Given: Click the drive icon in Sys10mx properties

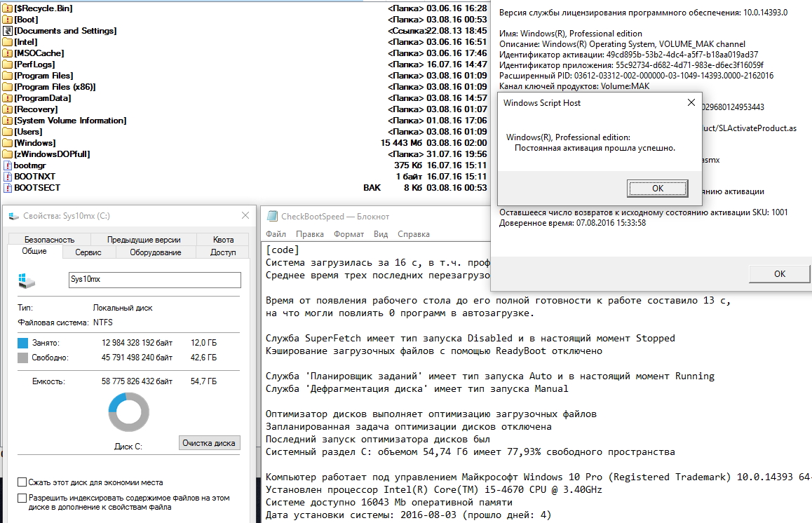Looking at the screenshot, I should (x=27, y=280).
